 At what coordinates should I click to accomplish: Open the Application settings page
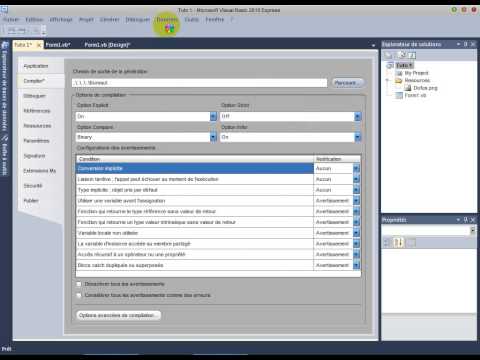point(36,66)
